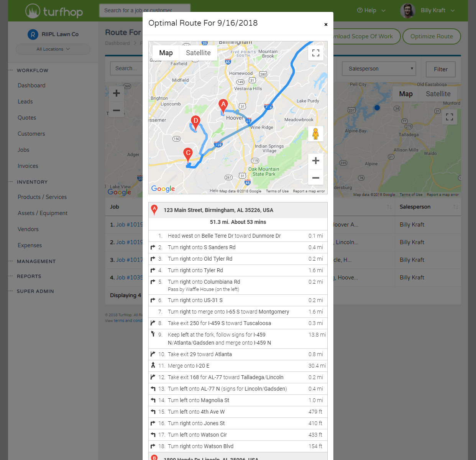
Task: Click the fullscreen icon on the route map
Action: (315, 53)
